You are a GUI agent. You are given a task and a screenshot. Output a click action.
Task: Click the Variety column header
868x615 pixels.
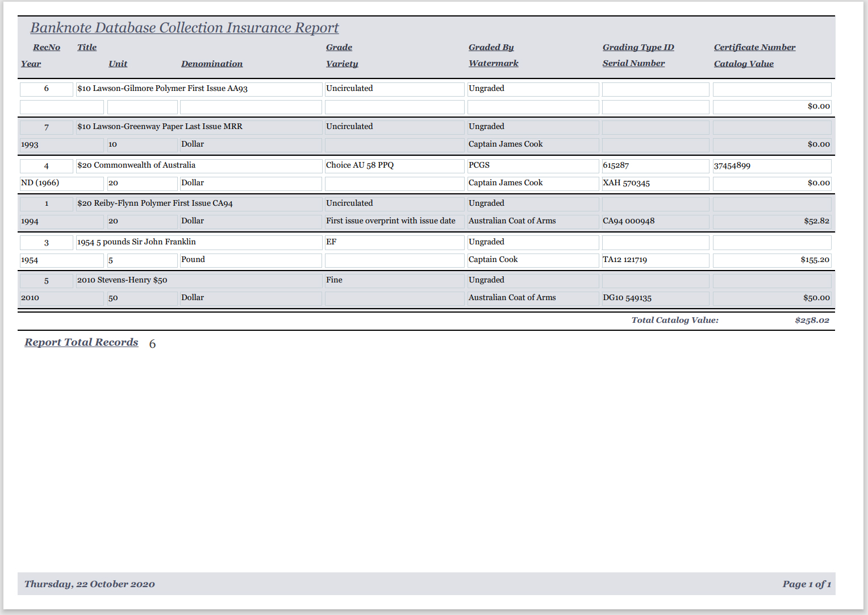tap(342, 64)
